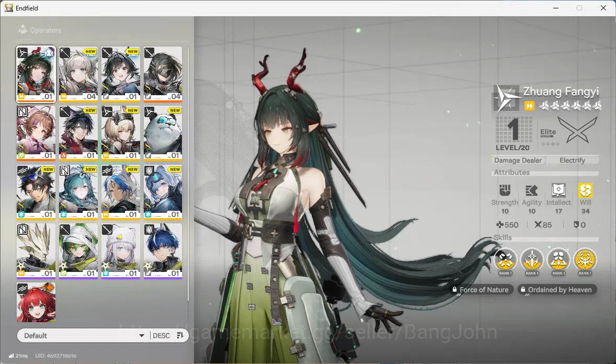The image size is (616, 364).
Task: Open the fourth fully gold skill icon
Action: tap(585, 260)
